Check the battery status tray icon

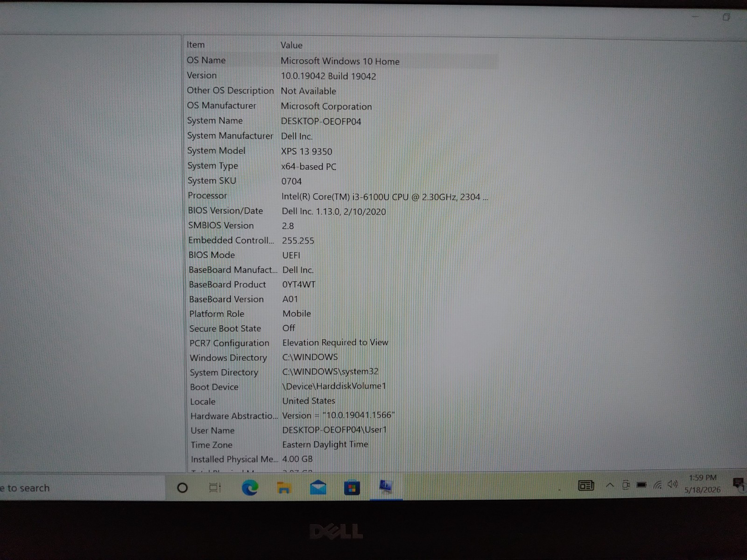(x=641, y=485)
